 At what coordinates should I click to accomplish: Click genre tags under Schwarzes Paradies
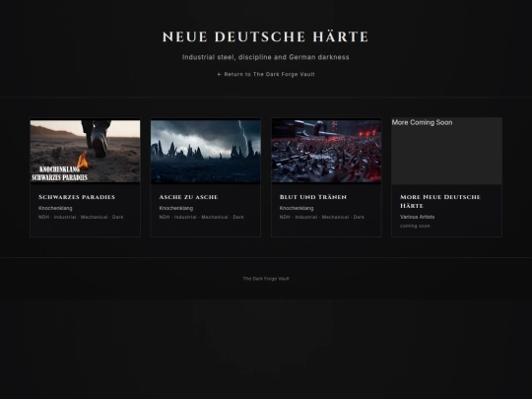point(81,217)
